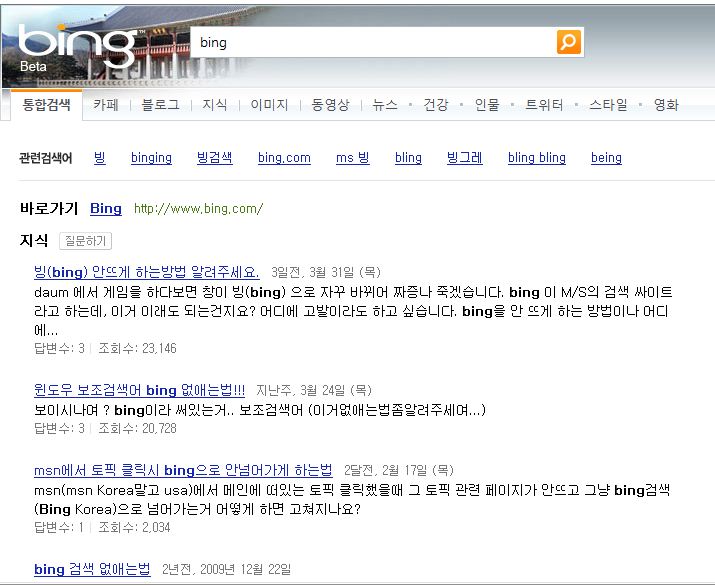Select related search ms 빙
Image resolution: width=715 pixels, height=586 pixels.
[x=352, y=158]
